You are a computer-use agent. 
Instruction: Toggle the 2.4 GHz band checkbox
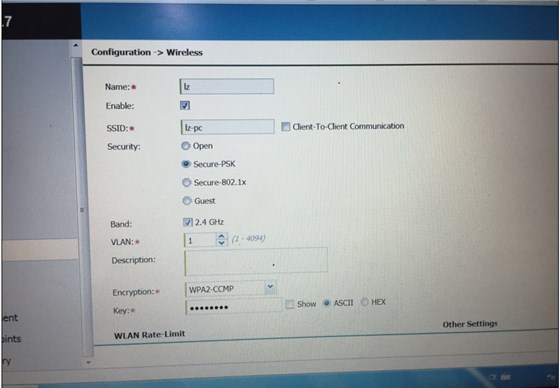tap(188, 222)
